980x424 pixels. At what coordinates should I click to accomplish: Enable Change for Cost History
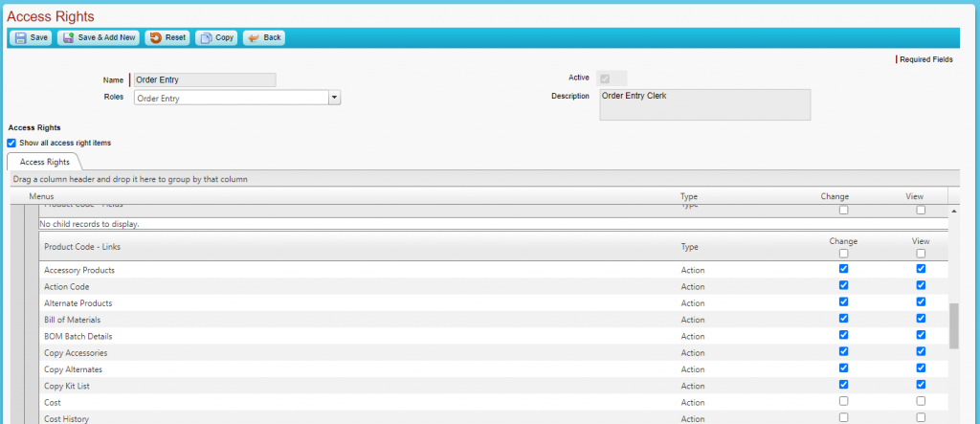(844, 417)
